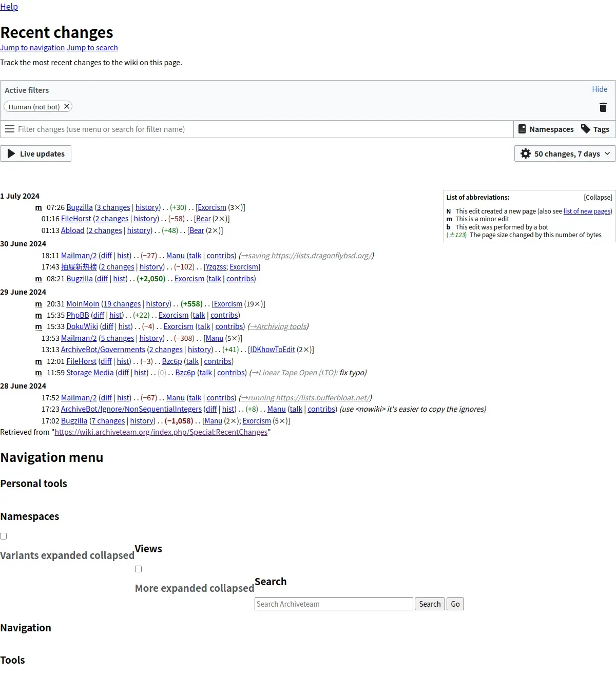Open the PhpBB page link

78,315
